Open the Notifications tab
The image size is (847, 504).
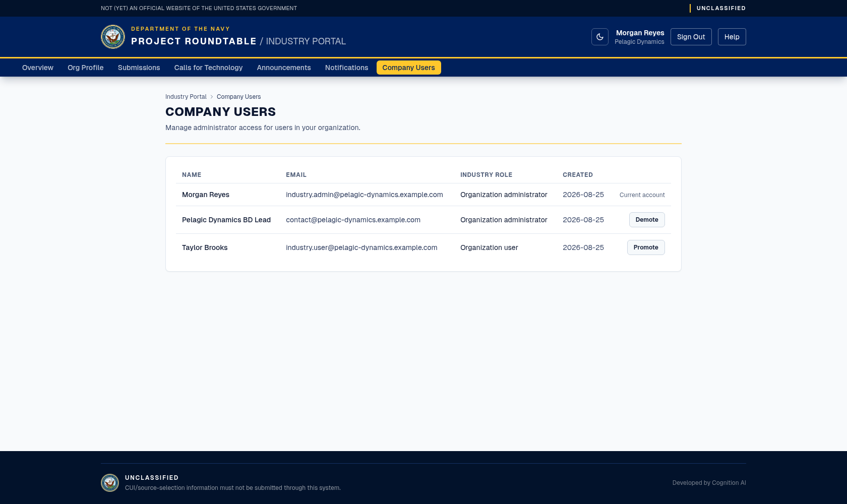(x=347, y=68)
